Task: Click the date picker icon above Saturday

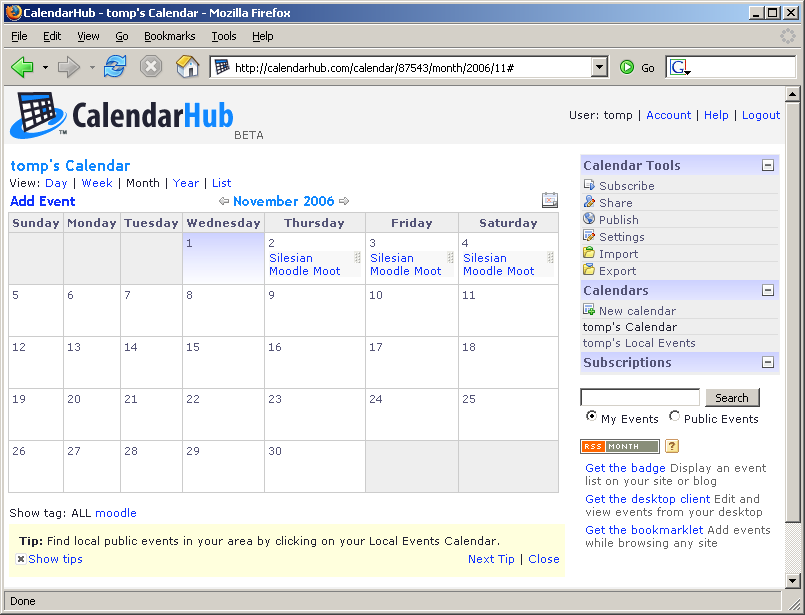Action: coord(550,200)
